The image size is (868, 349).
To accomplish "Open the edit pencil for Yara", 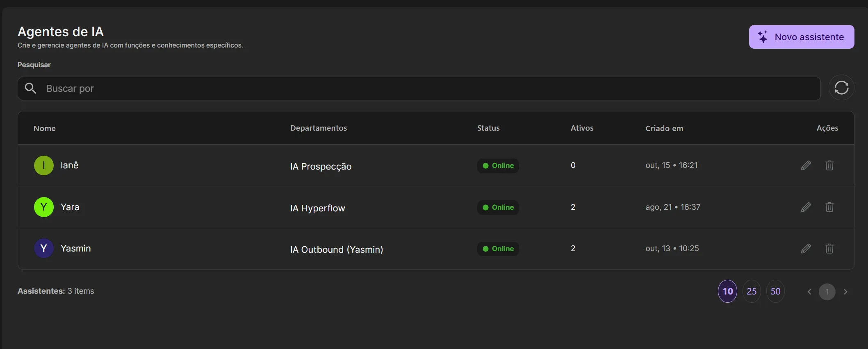I will [806, 207].
